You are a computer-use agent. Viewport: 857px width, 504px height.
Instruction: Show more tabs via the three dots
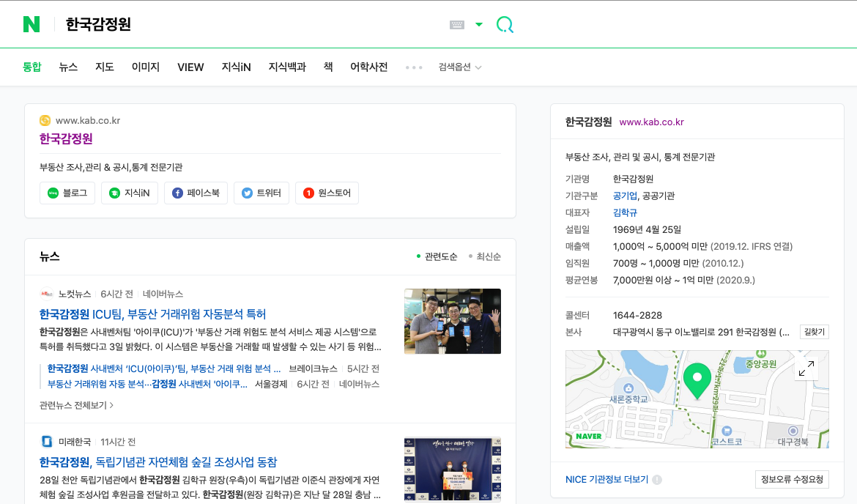pyautogui.click(x=414, y=67)
